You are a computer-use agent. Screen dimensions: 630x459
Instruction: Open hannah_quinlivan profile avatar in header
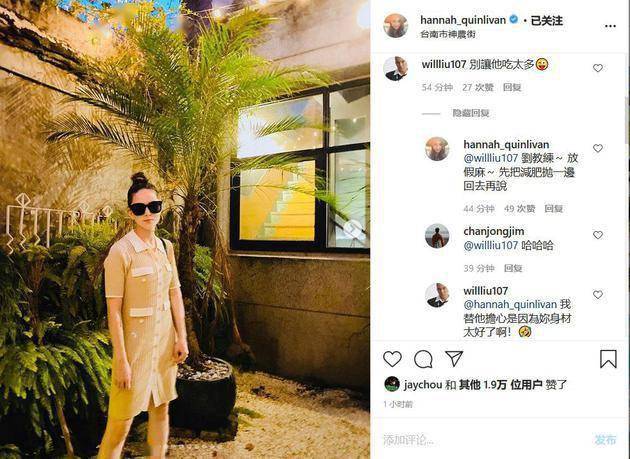(396, 25)
